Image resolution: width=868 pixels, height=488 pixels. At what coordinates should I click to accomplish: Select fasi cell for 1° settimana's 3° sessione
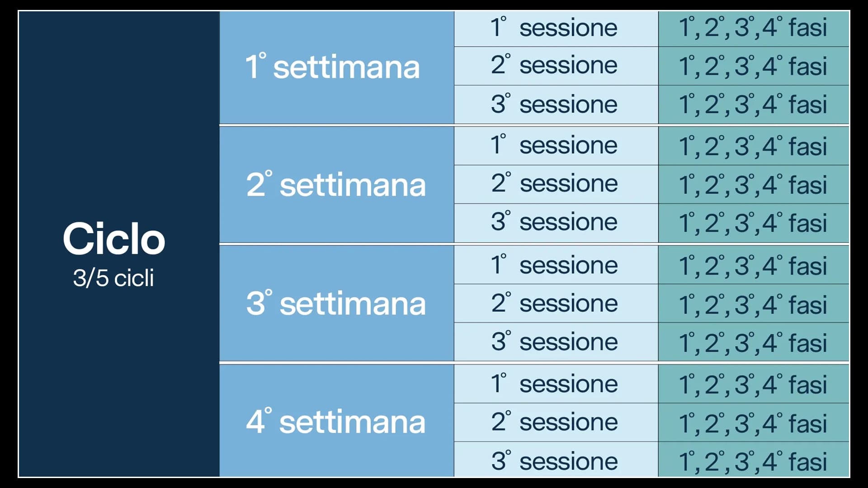click(753, 104)
